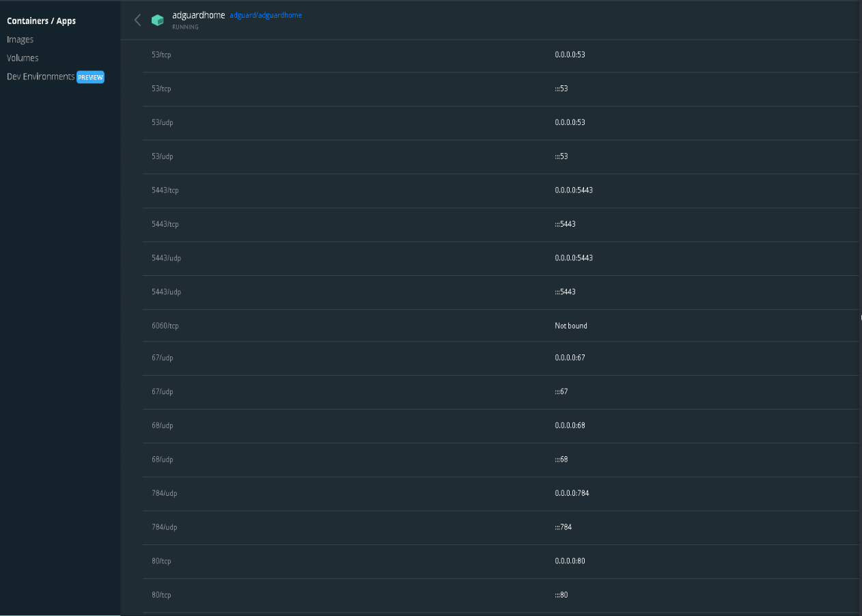
Task: Click the adguardhome container icon
Action: [x=157, y=20]
